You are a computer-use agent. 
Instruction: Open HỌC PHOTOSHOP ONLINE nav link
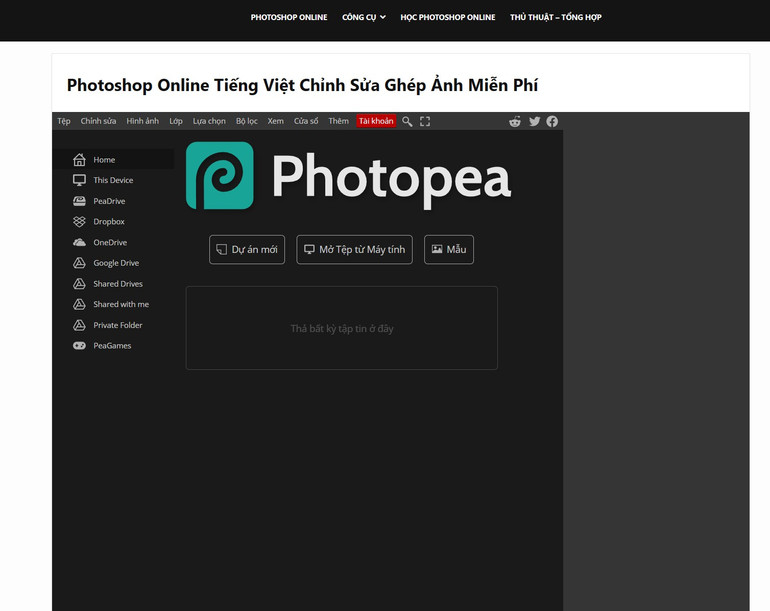(x=448, y=17)
